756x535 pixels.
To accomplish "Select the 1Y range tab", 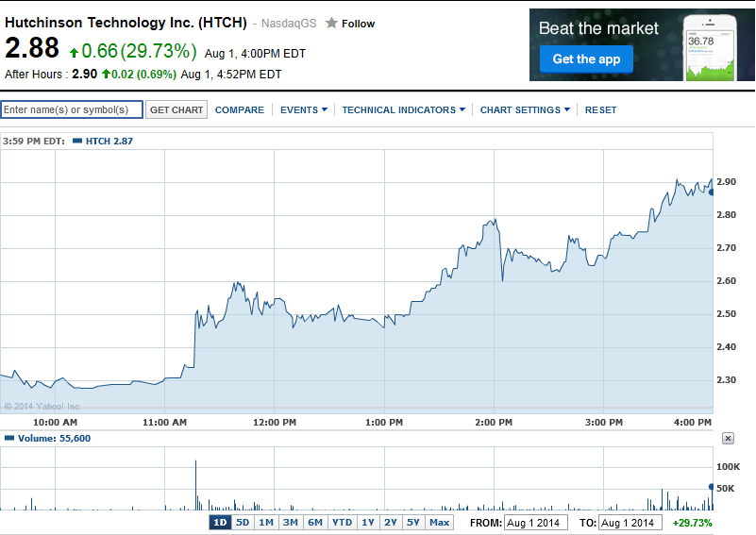I will point(368,523).
